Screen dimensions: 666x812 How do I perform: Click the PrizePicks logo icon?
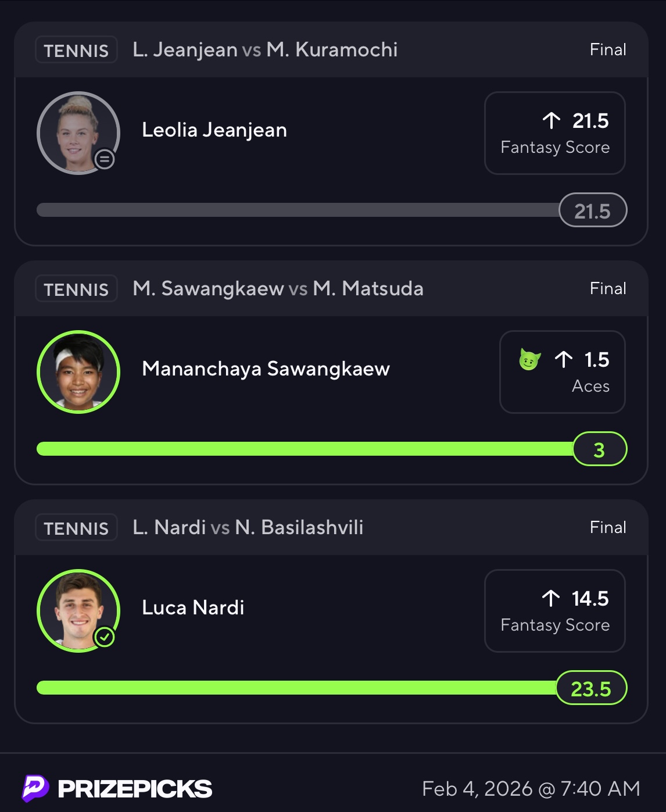coord(35,789)
